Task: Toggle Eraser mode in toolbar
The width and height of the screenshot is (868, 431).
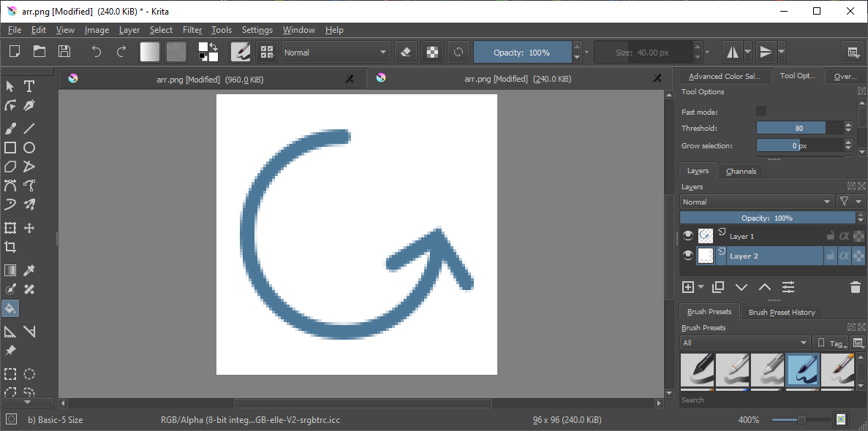Action: point(407,52)
